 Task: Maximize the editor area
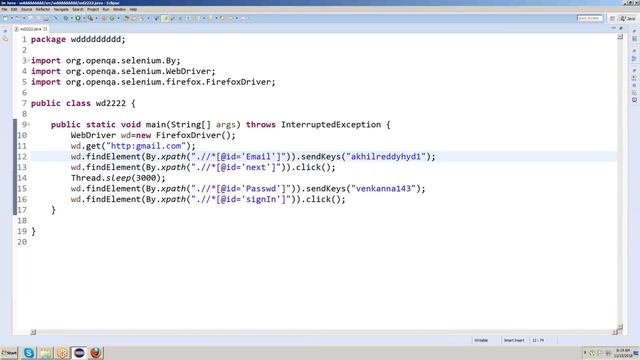click(x=621, y=28)
